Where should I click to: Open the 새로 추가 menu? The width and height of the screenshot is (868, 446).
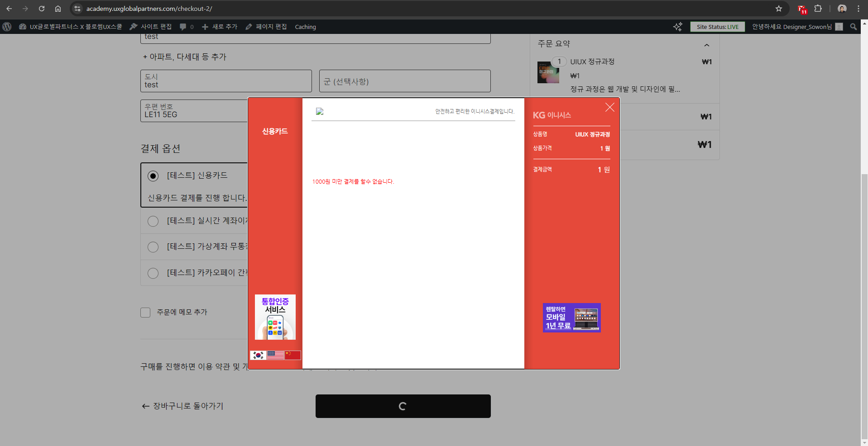(220, 27)
